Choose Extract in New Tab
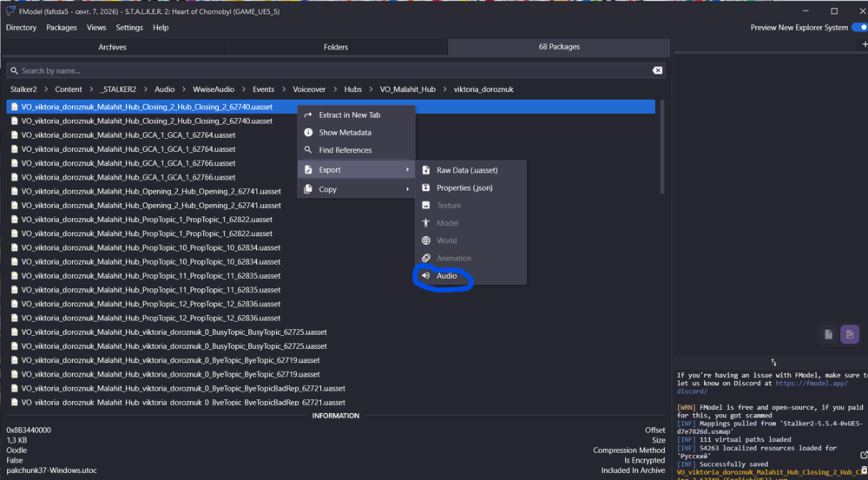868x480 pixels. click(x=356, y=115)
